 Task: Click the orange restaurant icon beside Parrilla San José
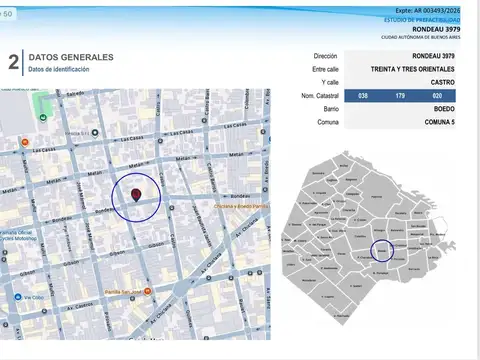click(147, 292)
